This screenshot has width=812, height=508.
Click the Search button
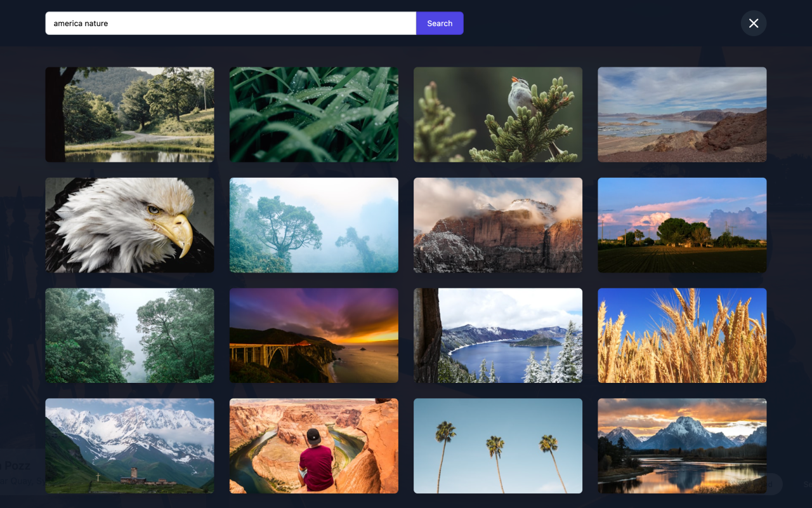point(440,23)
